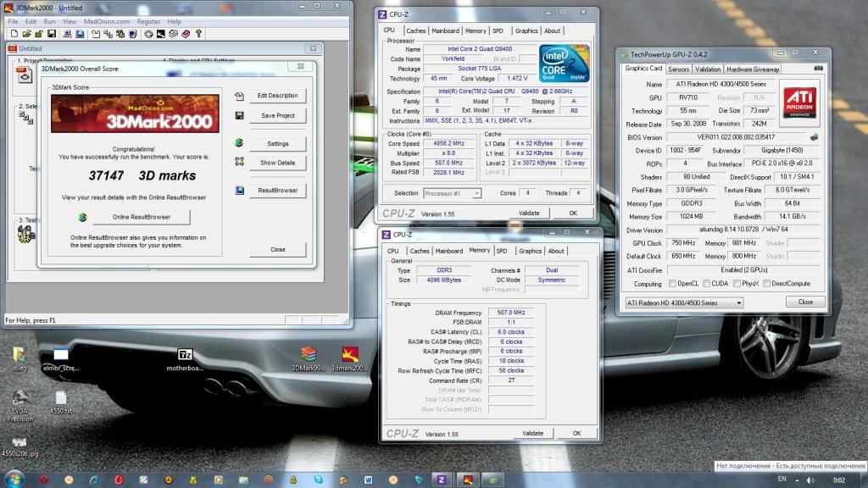
Task: Open the Windows Start orb
Action: pos(14,480)
